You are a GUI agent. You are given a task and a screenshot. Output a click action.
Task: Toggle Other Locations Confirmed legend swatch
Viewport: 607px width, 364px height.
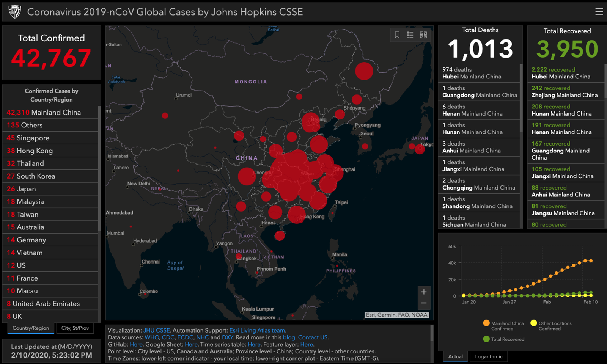click(x=534, y=323)
